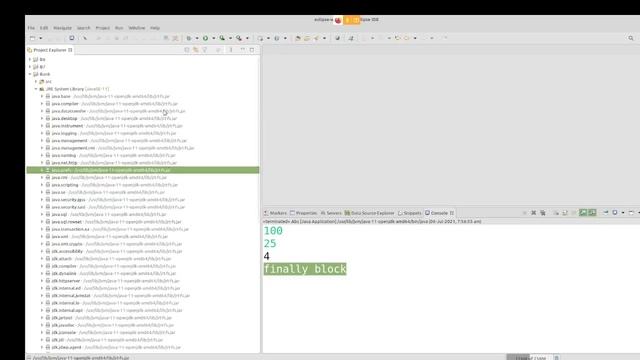
Task: Collapse the Bank project node
Action: (30, 74)
